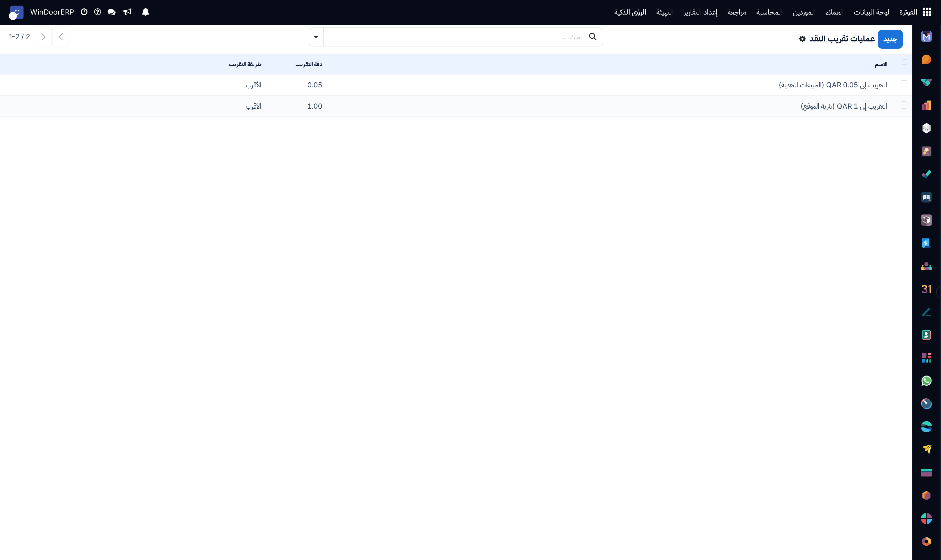The width and height of the screenshot is (941, 560).
Task: Open the WhatsApp app icon
Action: pyautogui.click(x=926, y=381)
